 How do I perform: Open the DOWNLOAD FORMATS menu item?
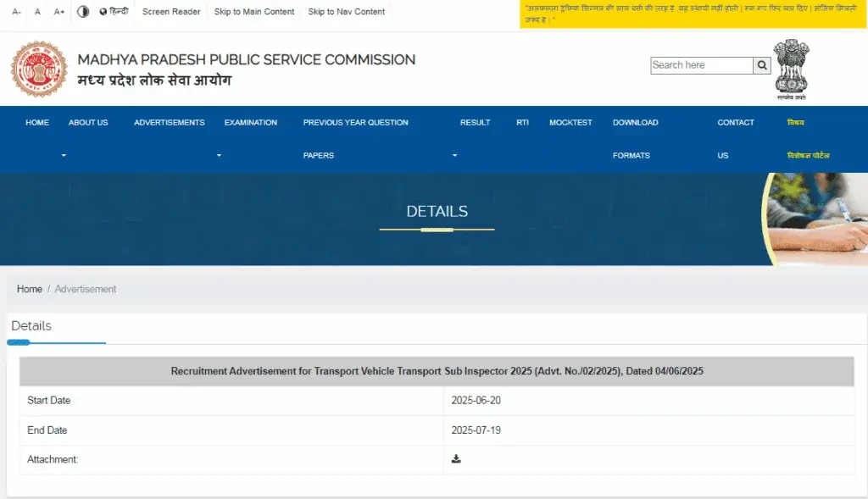tap(636, 138)
